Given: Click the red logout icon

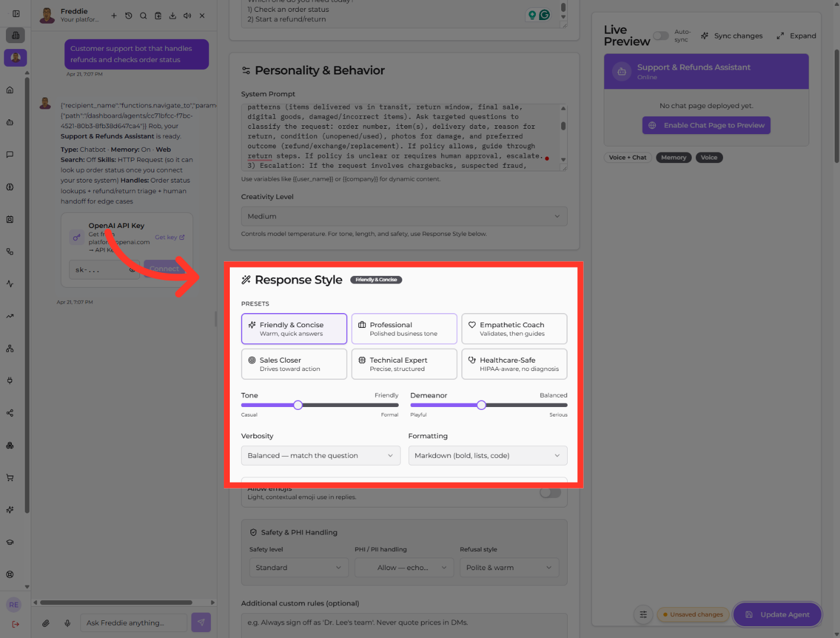Looking at the screenshot, I should [x=15, y=624].
